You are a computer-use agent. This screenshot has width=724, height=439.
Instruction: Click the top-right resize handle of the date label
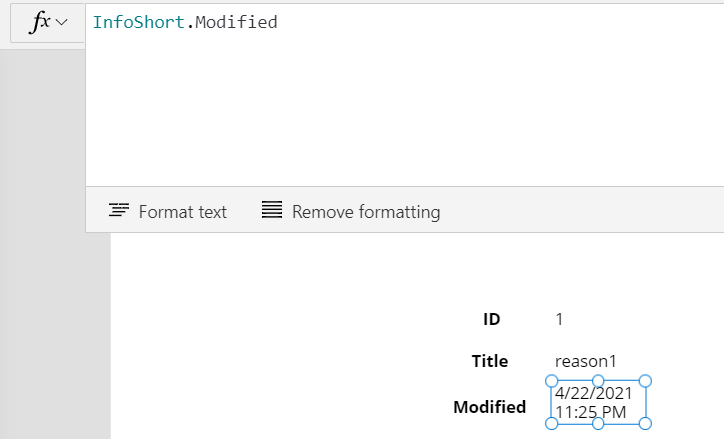tap(646, 381)
